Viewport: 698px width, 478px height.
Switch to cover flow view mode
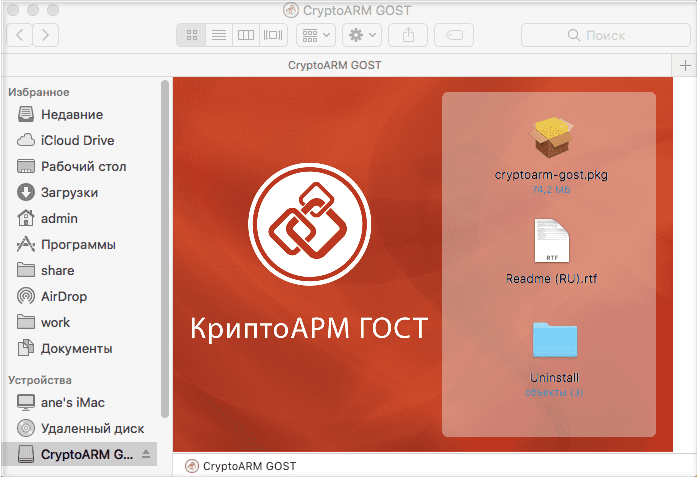click(x=273, y=35)
